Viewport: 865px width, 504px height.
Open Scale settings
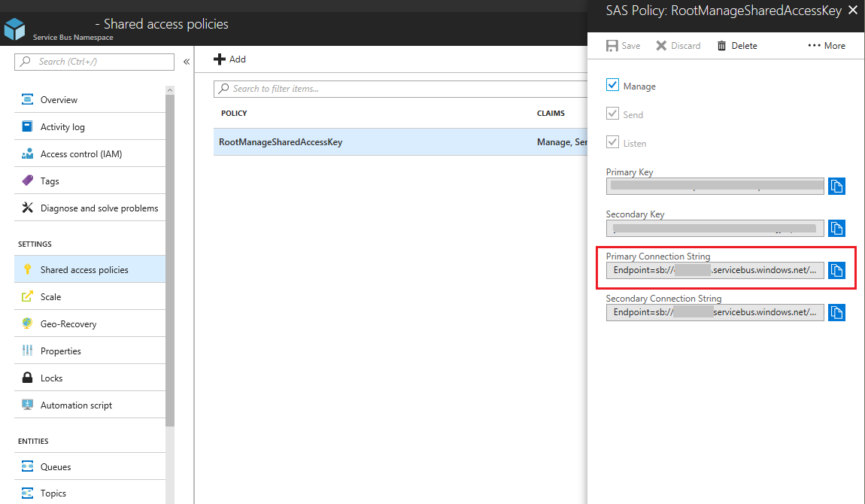click(90, 296)
